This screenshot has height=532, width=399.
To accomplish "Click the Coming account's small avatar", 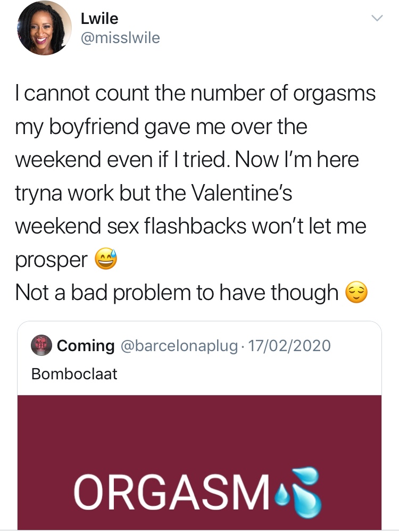I will 41,346.
